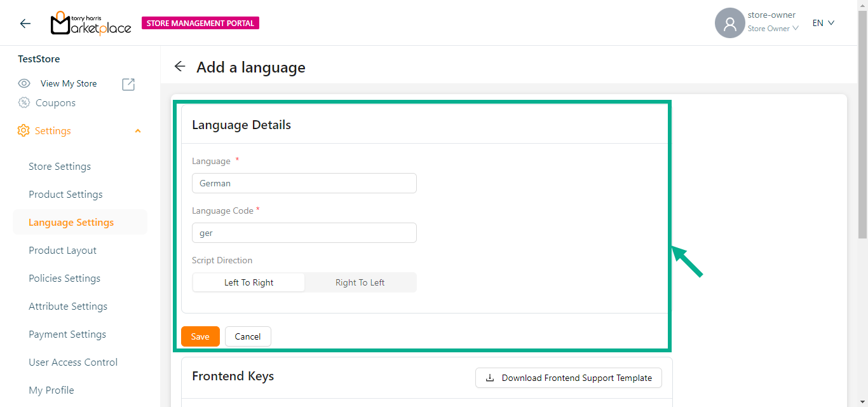The image size is (868, 407).
Task: Select Left To Right script direction
Action: click(248, 282)
